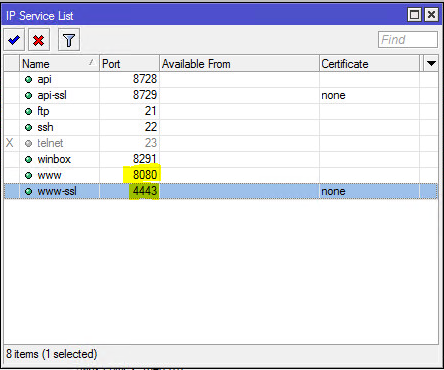Click the blue checkmark Enable button
The width and height of the screenshot is (444, 370).
(14, 40)
